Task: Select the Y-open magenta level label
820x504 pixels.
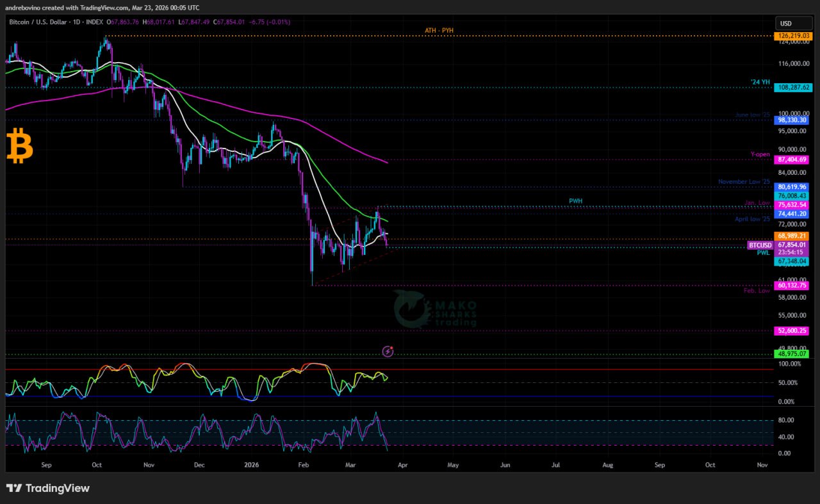Action: point(760,154)
